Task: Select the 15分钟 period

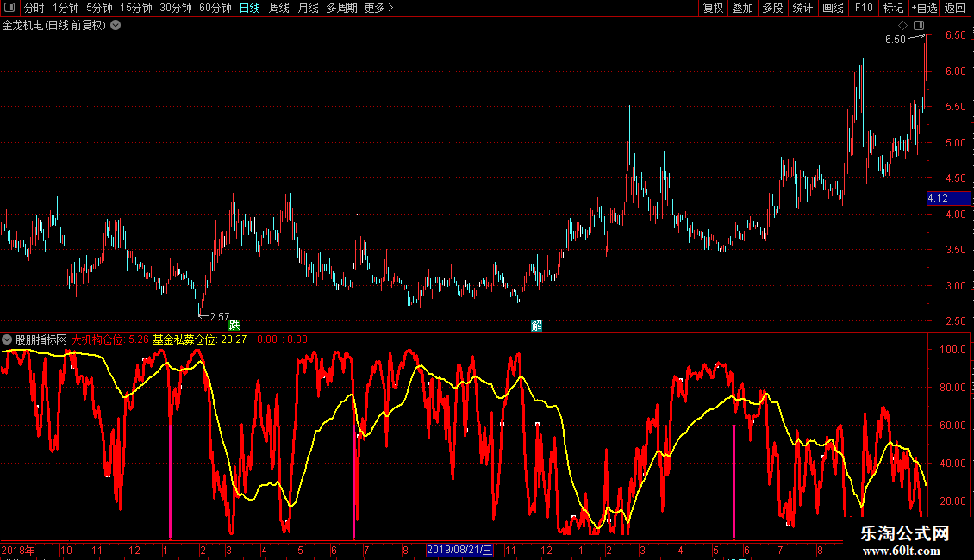Action: 136,8
